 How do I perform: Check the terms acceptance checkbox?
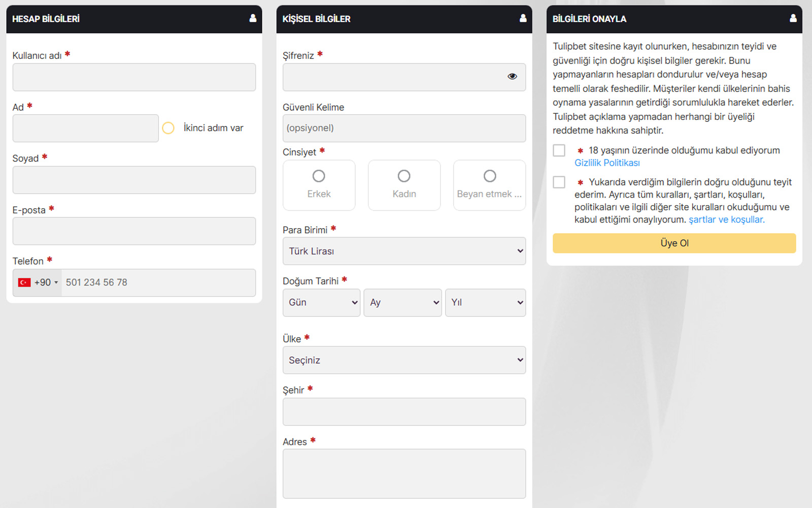559,182
